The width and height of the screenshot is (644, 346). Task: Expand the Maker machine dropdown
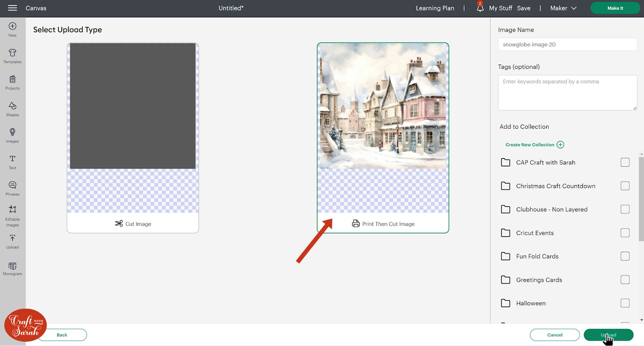click(x=563, y=8)
